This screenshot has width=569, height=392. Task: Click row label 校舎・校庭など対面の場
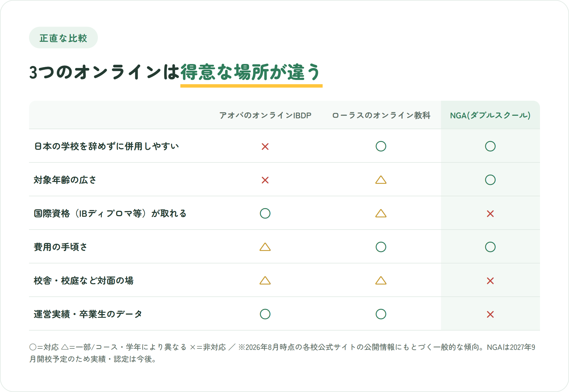84,280
